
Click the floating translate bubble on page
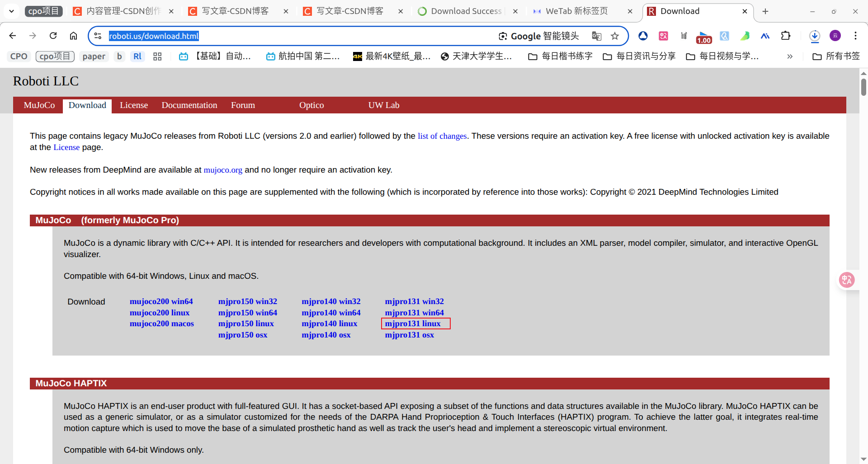point(847,280)
